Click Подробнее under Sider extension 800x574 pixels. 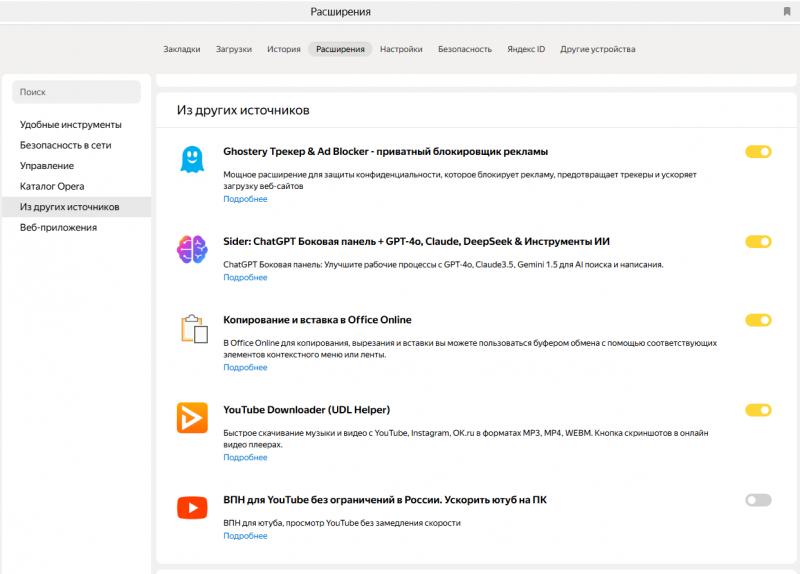[245, 278]
